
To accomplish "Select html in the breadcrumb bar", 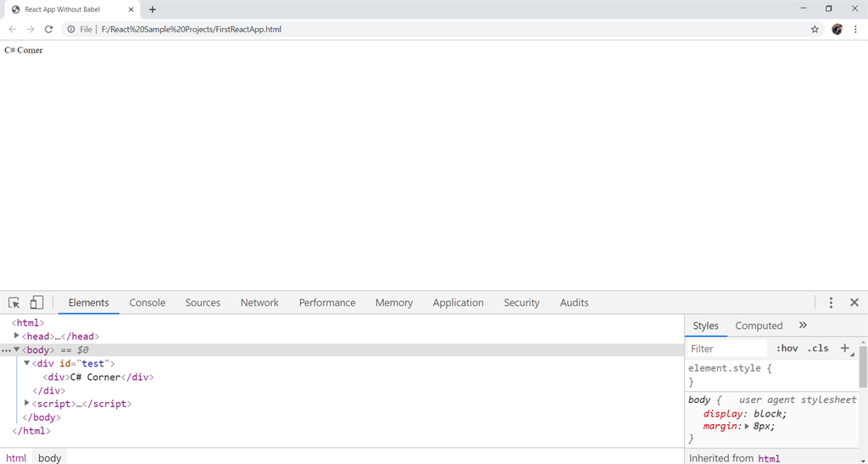I will point(16,458).
